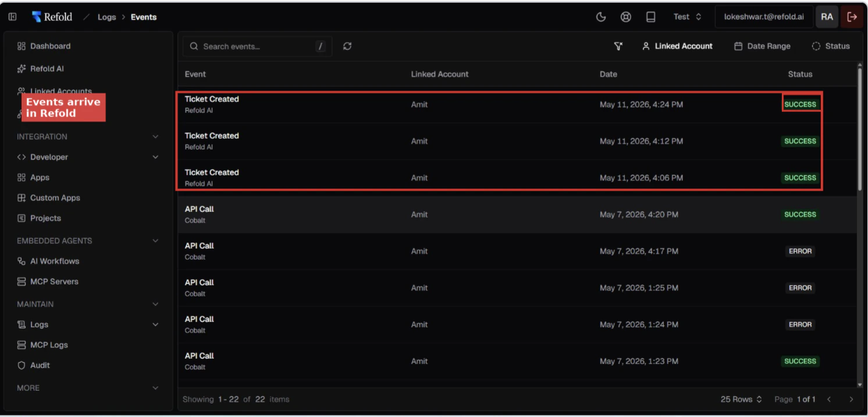Click ERROR status for 1:24 PM event
Screen dimensions: 868x417
point(800,324)
